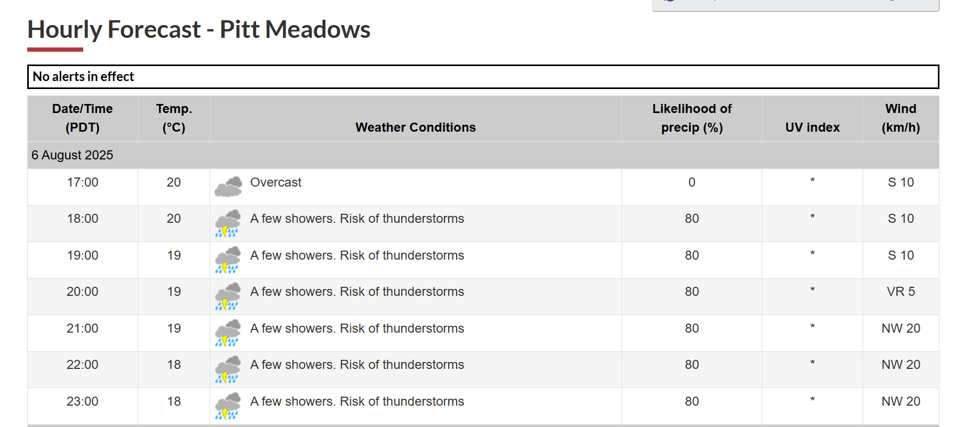Click the thunderstorm shower icon at 22:00
Screen dimensions: 980x427
pyautogui.click(x=228, y=369)
